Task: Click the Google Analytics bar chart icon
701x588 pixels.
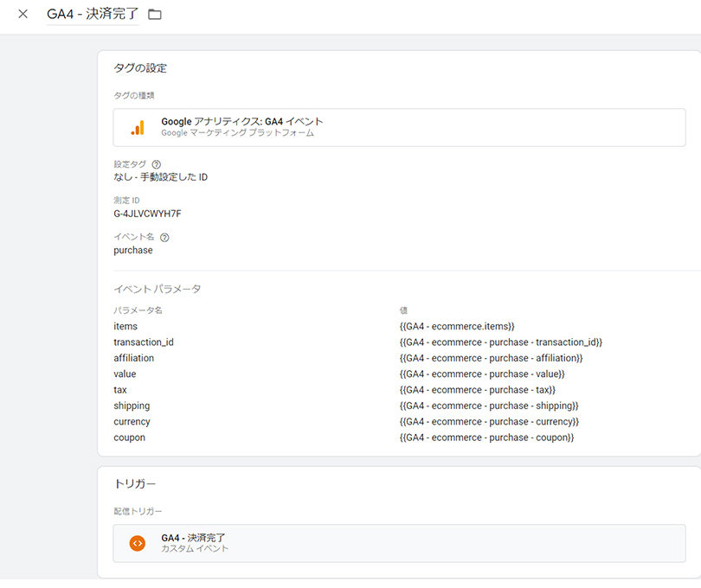Action: [x=138, y=127]
